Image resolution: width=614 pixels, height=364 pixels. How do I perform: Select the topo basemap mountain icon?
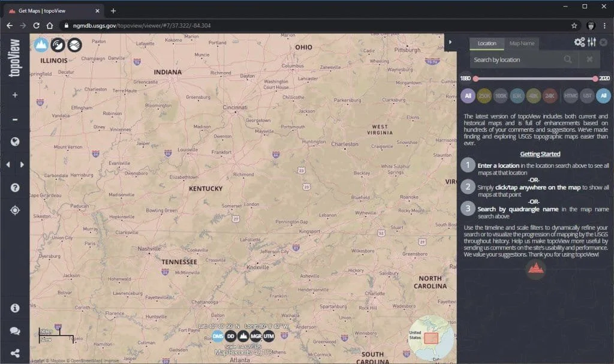41,44
